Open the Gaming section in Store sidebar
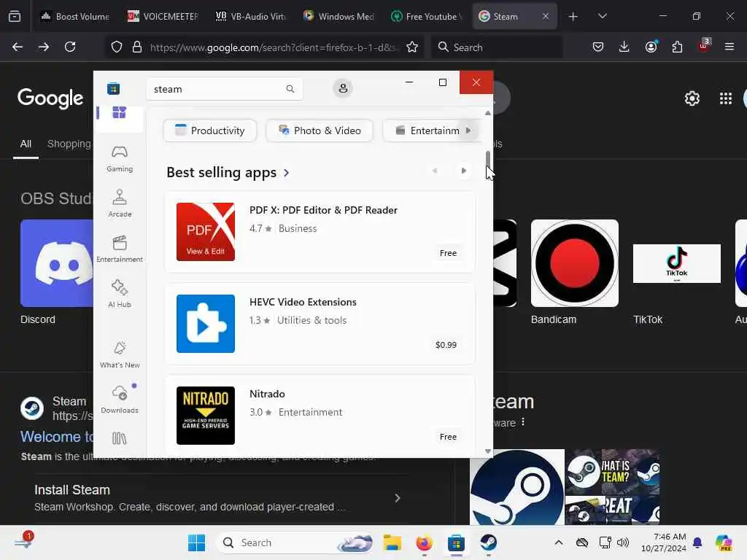 120,159
